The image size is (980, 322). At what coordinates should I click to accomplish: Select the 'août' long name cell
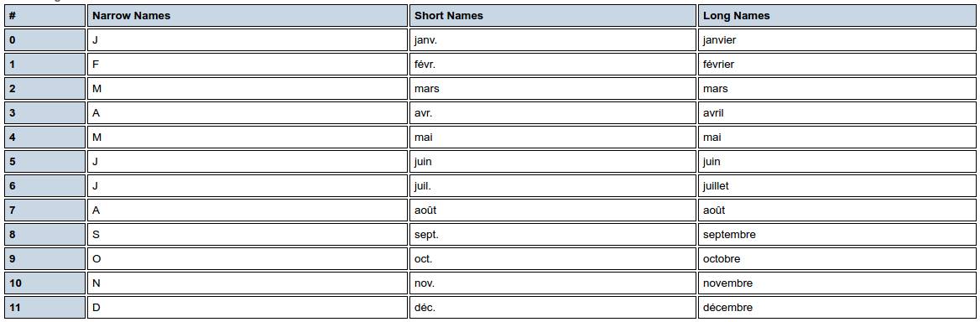pos(837,210)
